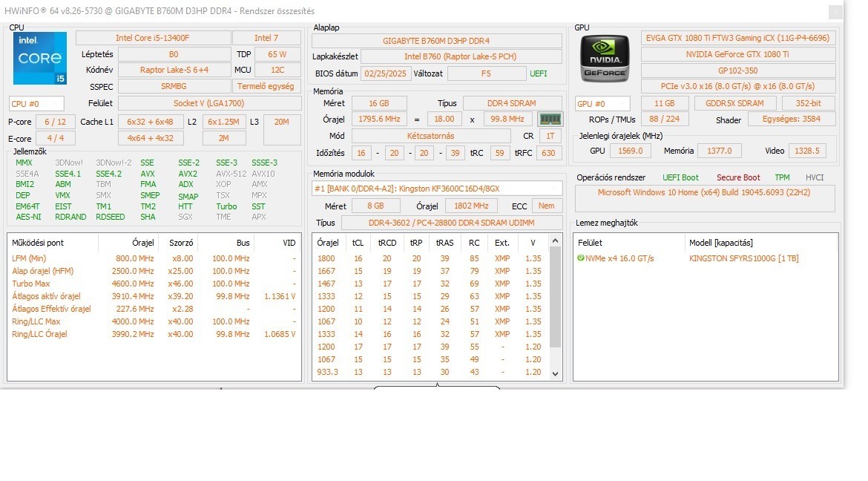
Task: Click the 6x32 + 6x48 L1 cache field
Action: 150,122
